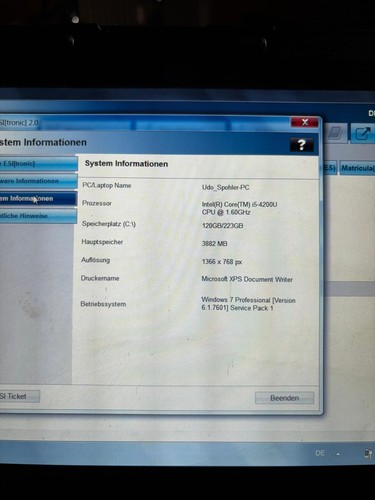The height and width of the screenshot is (500, 375).
Task: Click the Udo_Spohler-PC name value
Action: (x=226, y=187)
